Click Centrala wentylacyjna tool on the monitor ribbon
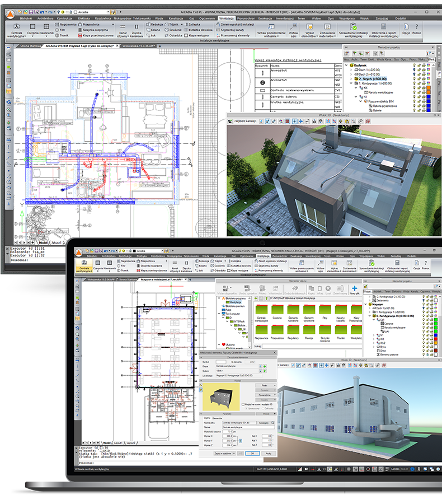Screen dimensions: 442x504 click(17, 30)
